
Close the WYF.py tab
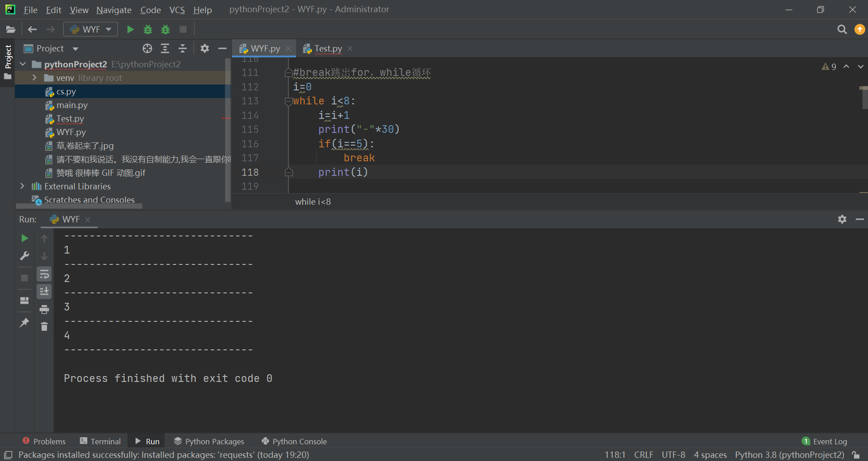(x=288, y=48)
